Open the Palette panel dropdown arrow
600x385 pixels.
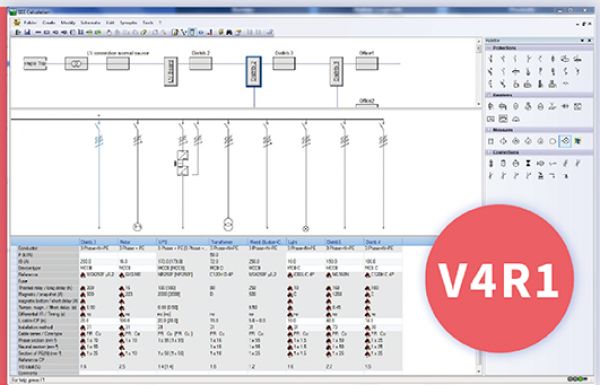click(582, 40)
